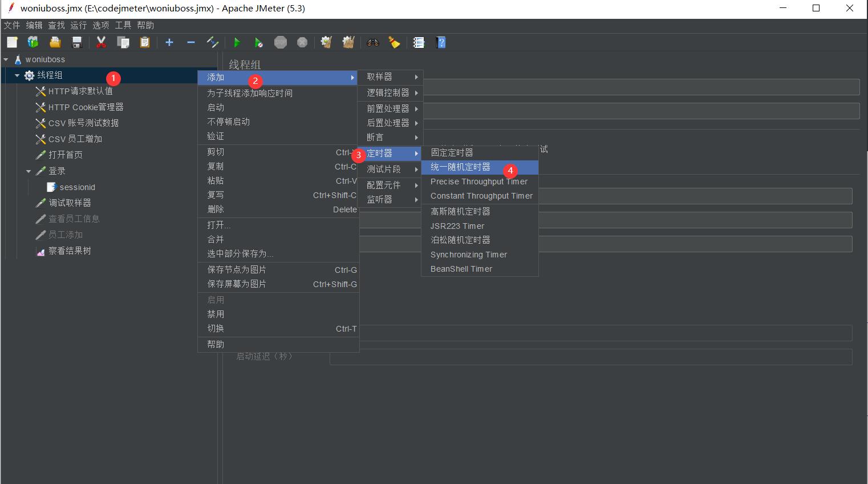
Task: Open the 工具 menu
Action: (123, 25)
